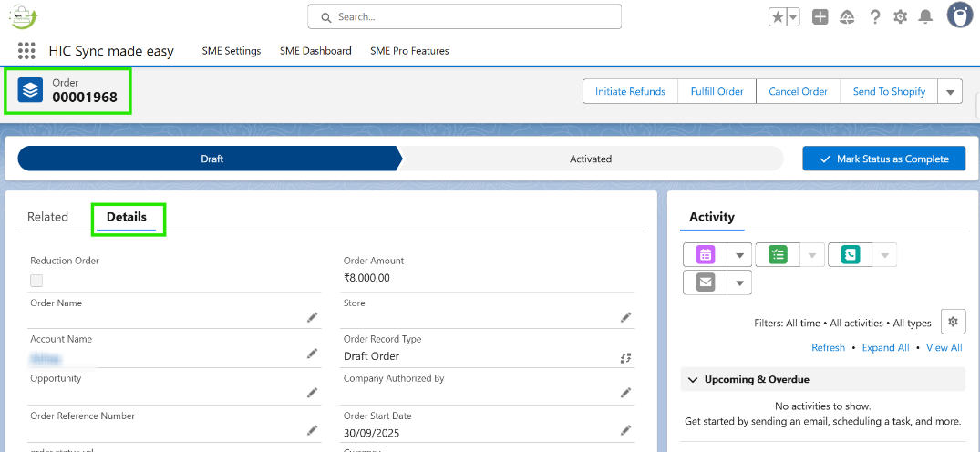Edit Order Name pencil icon
Image resolution: width=980 pixels, height=452 pixels.
click(x=312, y=318)
